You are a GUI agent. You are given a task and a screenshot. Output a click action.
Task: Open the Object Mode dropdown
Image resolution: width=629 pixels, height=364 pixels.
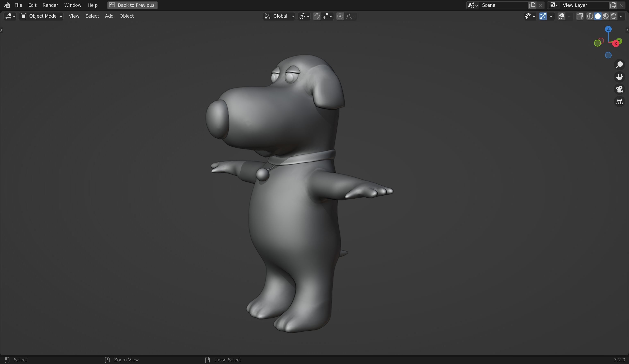41,16
